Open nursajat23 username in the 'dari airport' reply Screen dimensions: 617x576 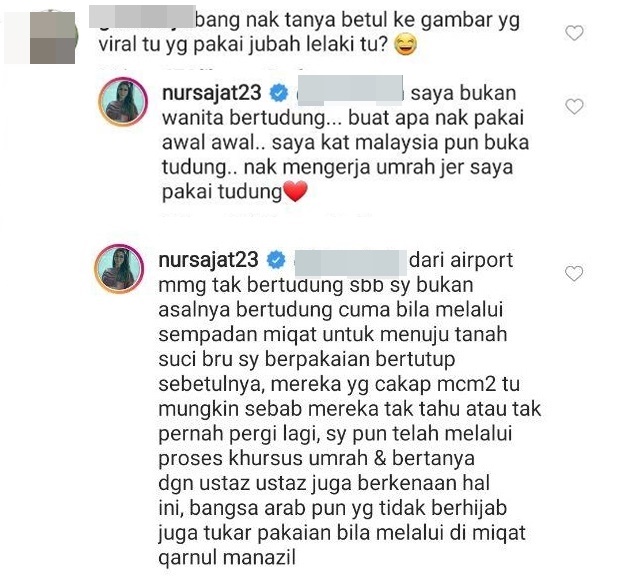[x=208, y=260]
